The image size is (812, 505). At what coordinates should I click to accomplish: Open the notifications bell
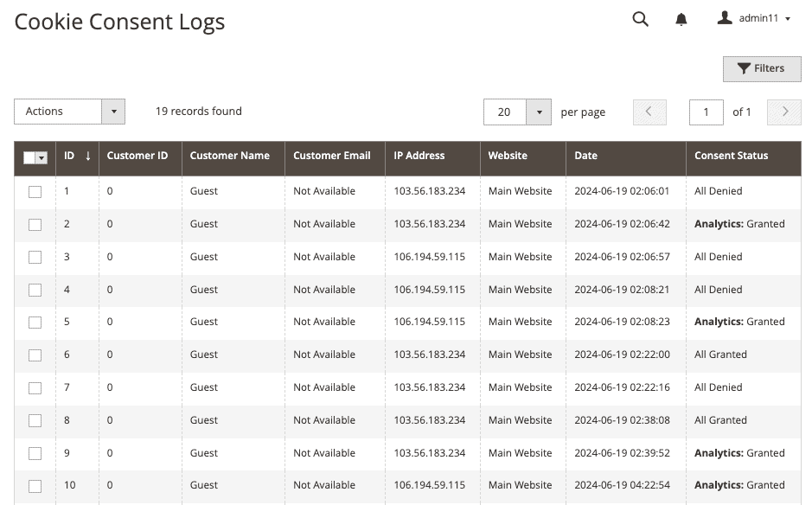pos(681,19)
